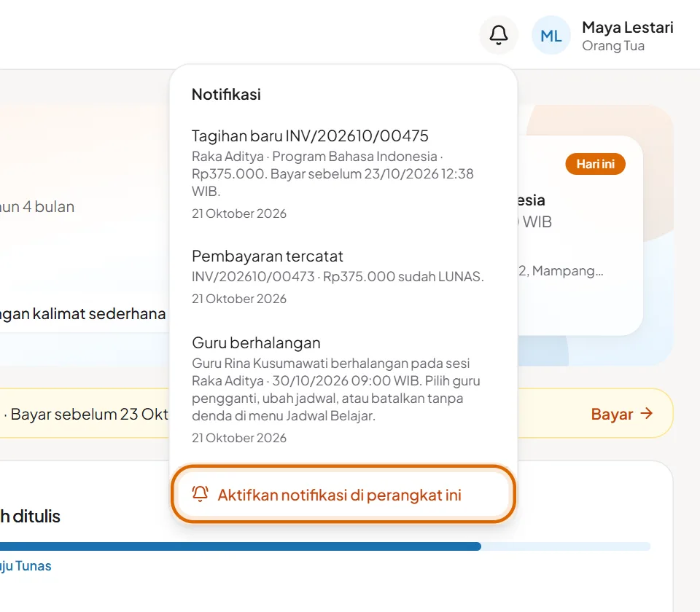Click the Orang Tua role label

click(613, 45)
